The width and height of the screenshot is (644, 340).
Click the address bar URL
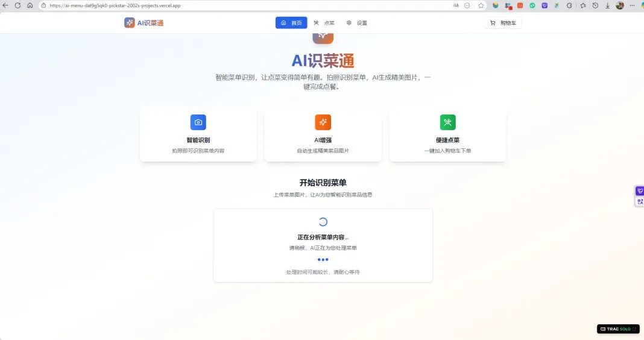point(115,6)
